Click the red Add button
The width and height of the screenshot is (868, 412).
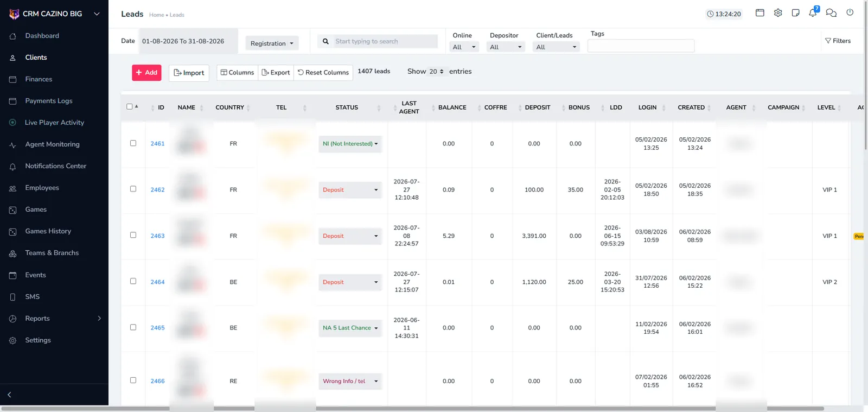click(146, 73)
